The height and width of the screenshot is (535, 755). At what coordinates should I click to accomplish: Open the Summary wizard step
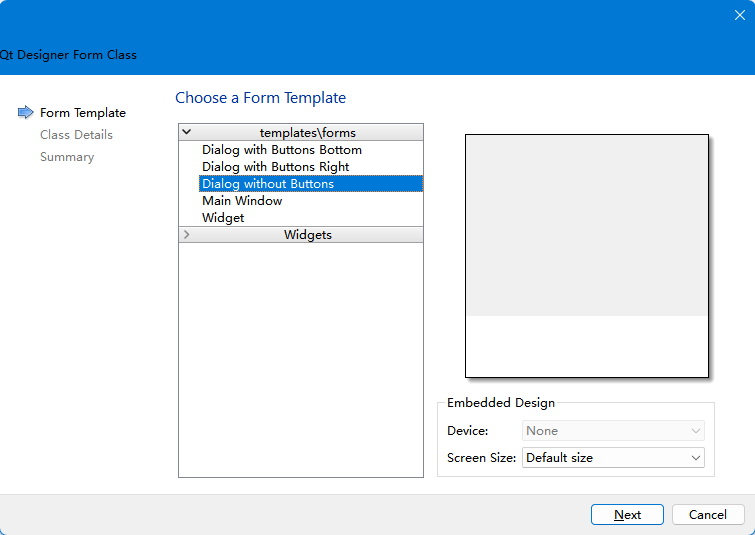(x=67, y=157)
